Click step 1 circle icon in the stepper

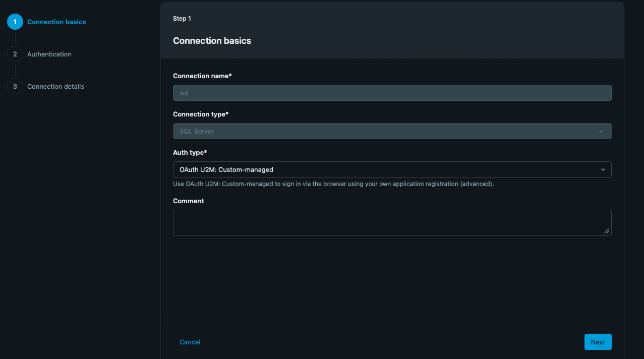[15, 22]
